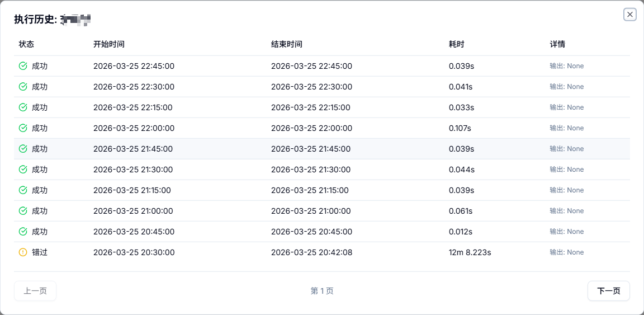Click success icon in 21:30:00 row

pyautogui.click(x=23, y=170)
